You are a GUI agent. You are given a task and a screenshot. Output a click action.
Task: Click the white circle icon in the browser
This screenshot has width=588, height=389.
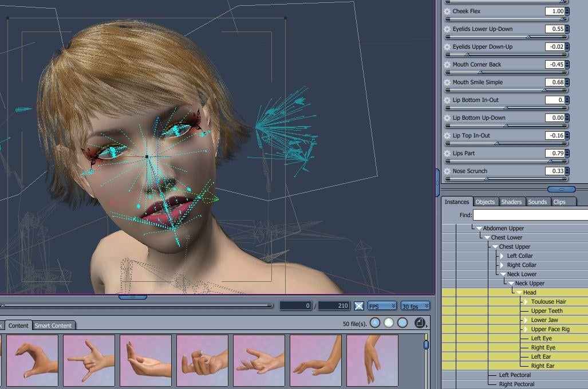[389, 323]
